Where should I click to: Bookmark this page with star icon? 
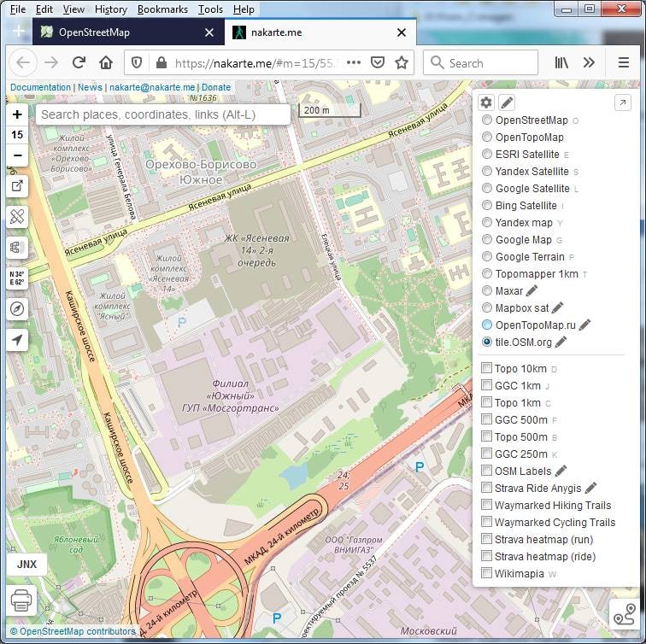[x=402, y=63]
